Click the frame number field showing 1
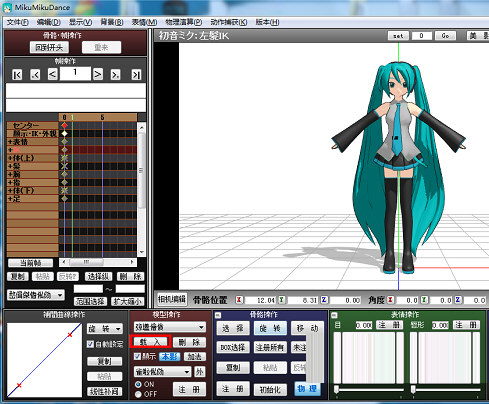489x404 pixels. tap(75, 73)
